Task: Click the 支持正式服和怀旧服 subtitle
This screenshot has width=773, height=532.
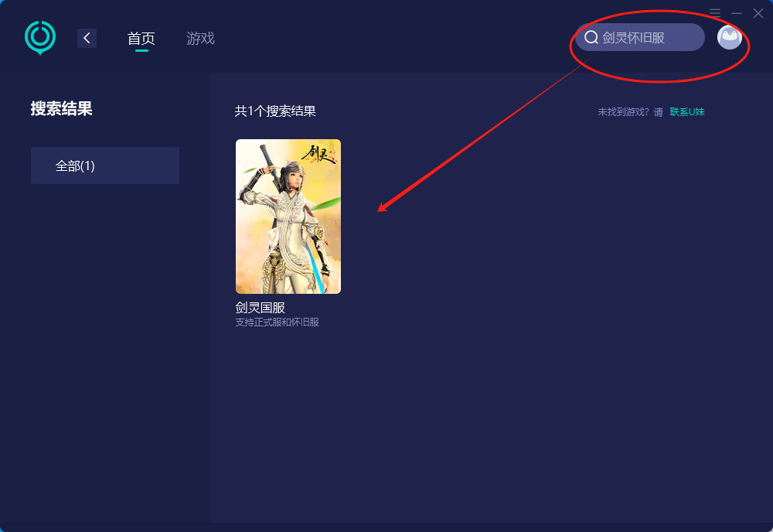Action: coord(277,322)
